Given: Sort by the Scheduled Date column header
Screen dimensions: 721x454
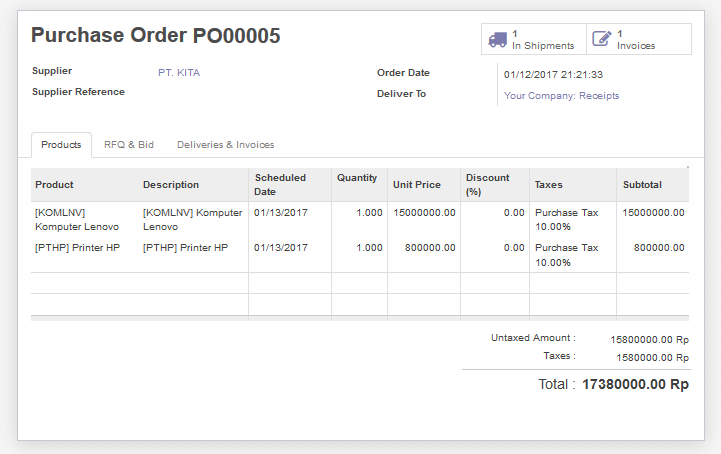Looking at the screenshot, I should [x=279, y=185].
